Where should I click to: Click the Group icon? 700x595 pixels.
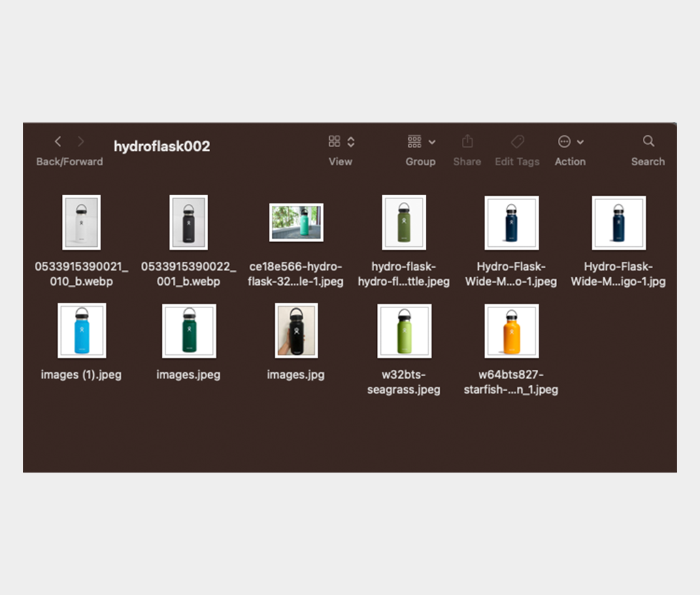(414, 141)
